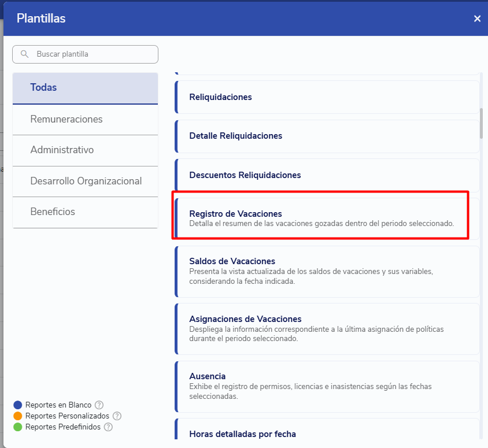This screenshot has height=448, width=488.
Task: Click the template list scrollbar thumb
Action: [481, 123]
